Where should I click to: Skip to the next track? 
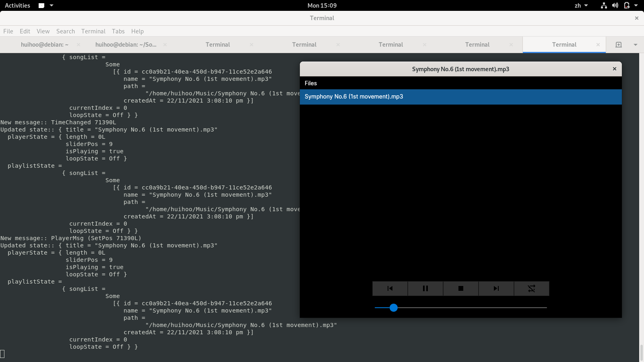point(496,288)
